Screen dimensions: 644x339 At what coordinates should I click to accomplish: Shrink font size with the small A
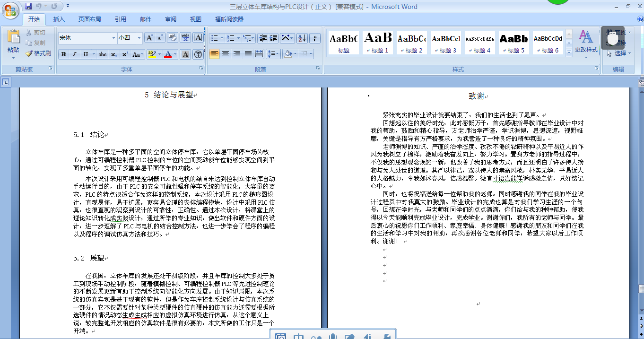(160, 38)
